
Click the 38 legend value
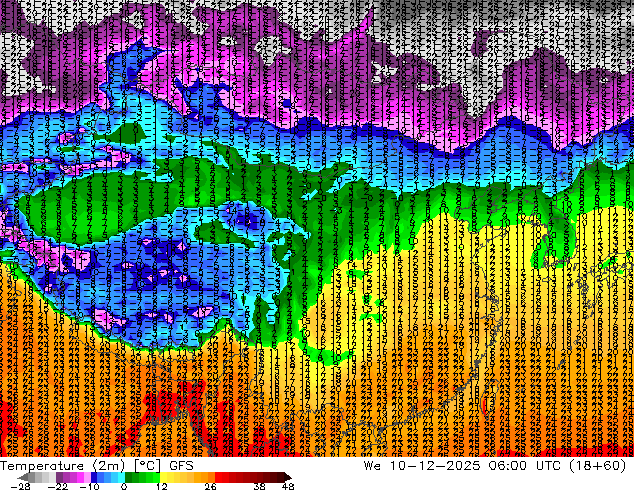click(260, 486)
